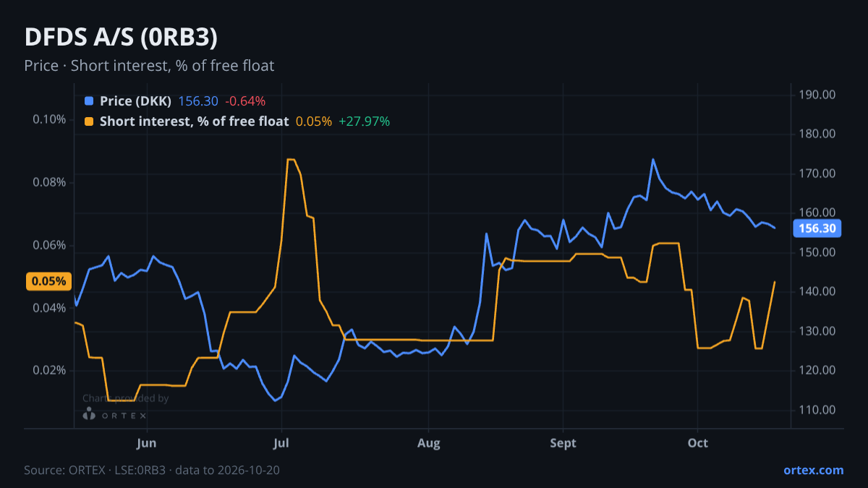
Task: Select the Price (DKK) legend label
Action: pos(136,101)
